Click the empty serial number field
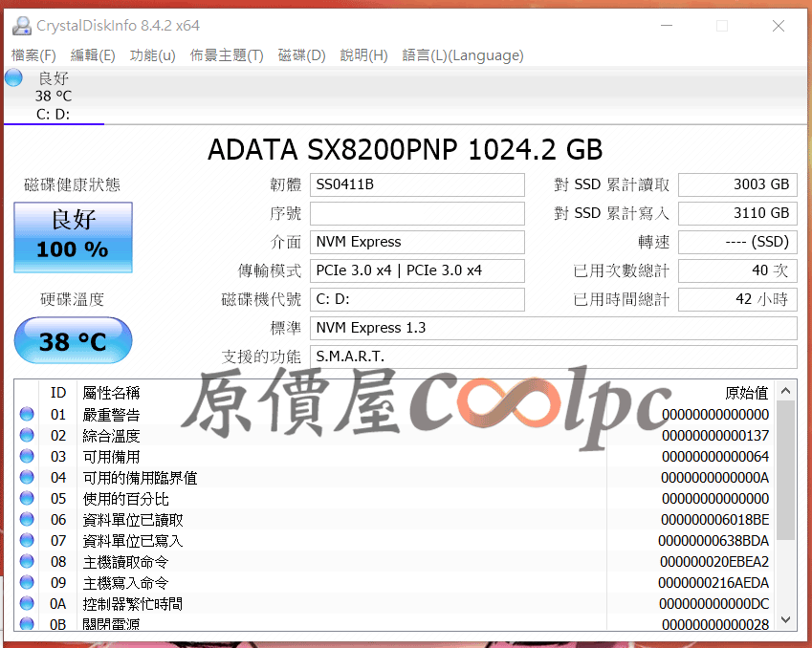This screenshot has height=648, width=812. 417,213
